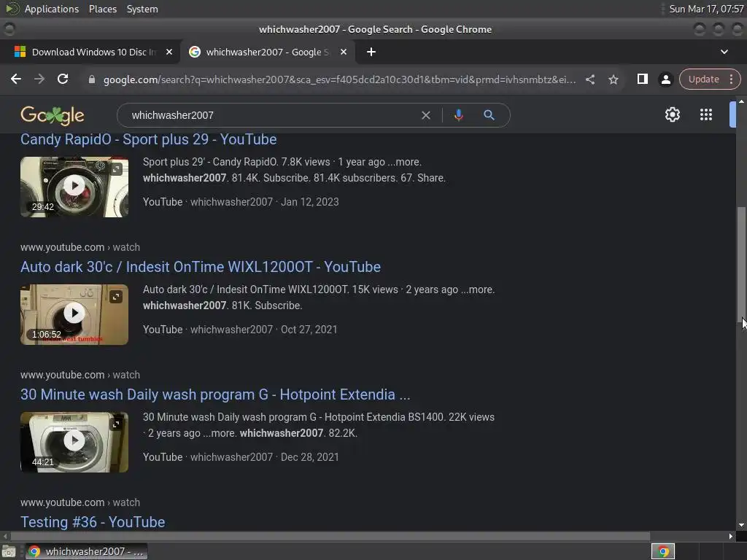Image resolution: width=747 pixels, height=560 pixels.
Task: Expand preview icon on Candy RapidO thumbnail
Action: tap(116, 169)
